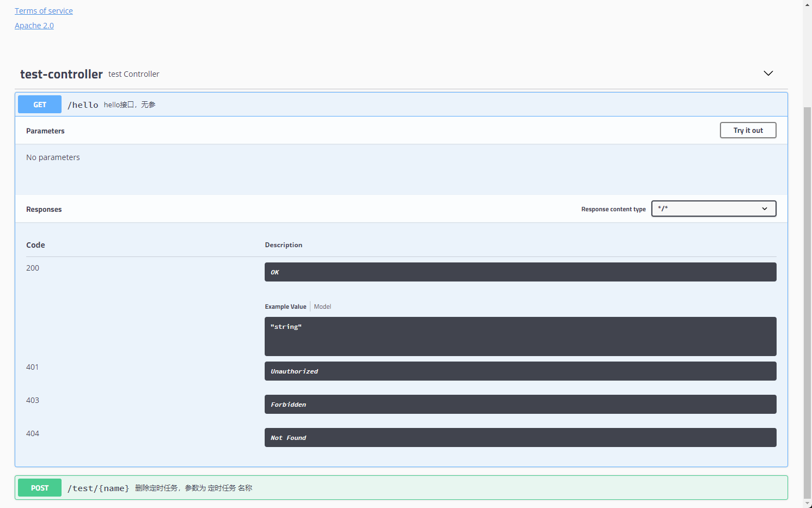This screenshot has height=508, width=812.
Task: Switch to the Model tab
Action: tap(322, 306)
